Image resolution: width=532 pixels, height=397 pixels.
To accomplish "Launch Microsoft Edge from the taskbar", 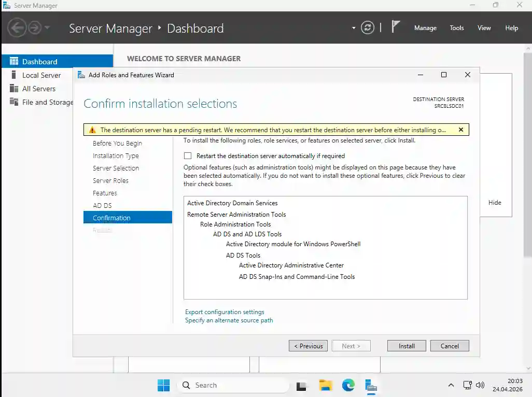I will click(348, 386).
